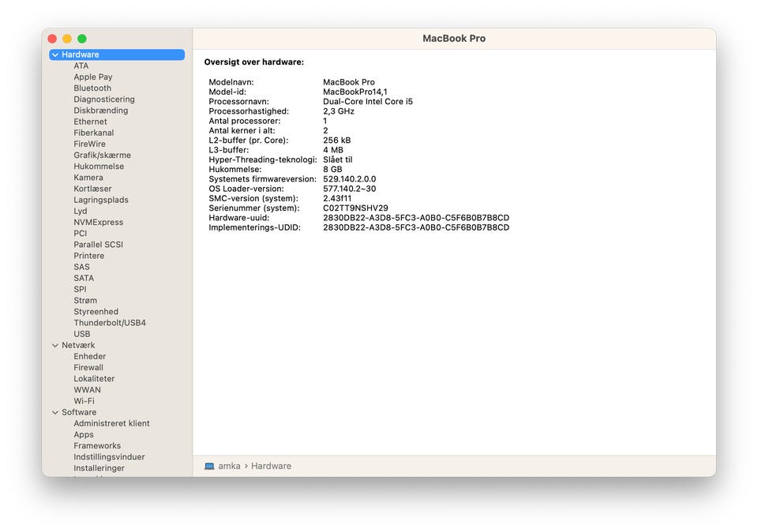Viewport: 758px width, 532px height.
Task: Click the Hukommelse value 8 GB
Action: (x=332, y=170)
